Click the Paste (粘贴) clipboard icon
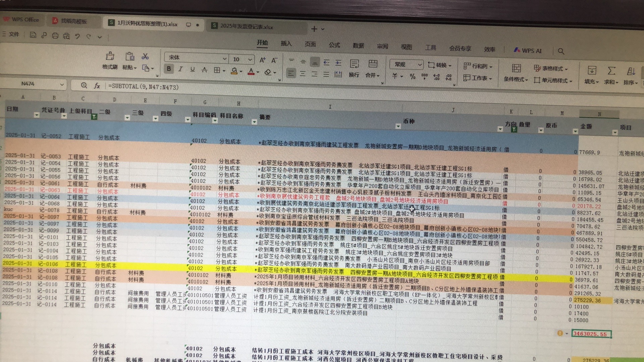644x362 pixels. coord(129,56)
